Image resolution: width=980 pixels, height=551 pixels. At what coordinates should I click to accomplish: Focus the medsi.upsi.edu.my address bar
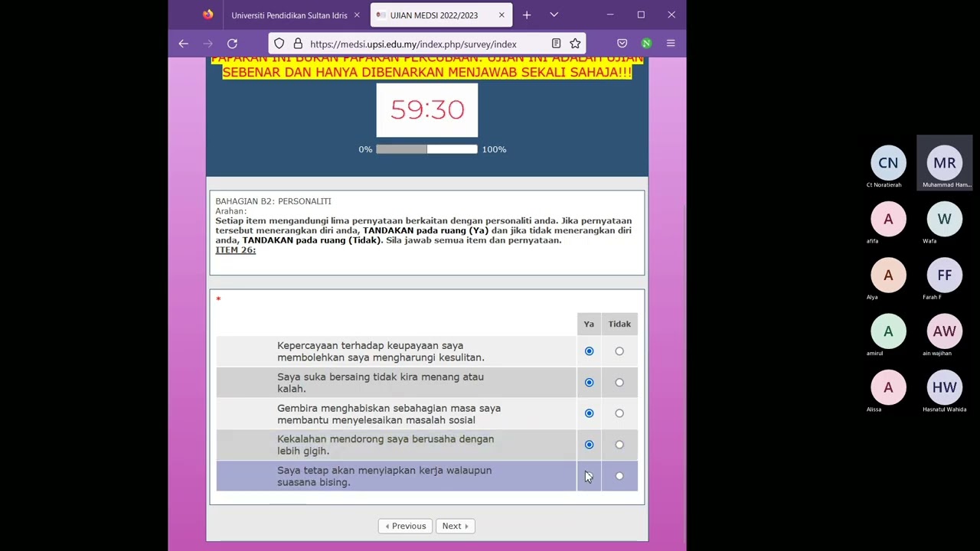click(x=413, y=44)
